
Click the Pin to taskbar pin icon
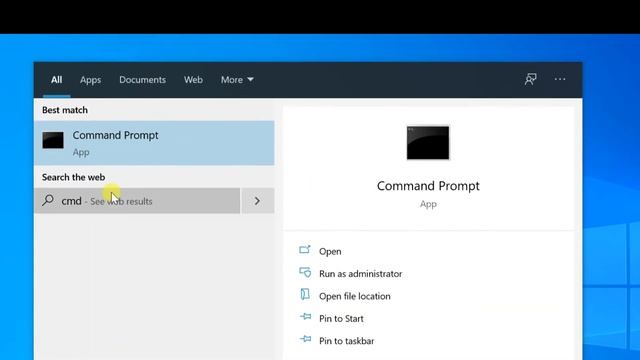tap(305, 339)
